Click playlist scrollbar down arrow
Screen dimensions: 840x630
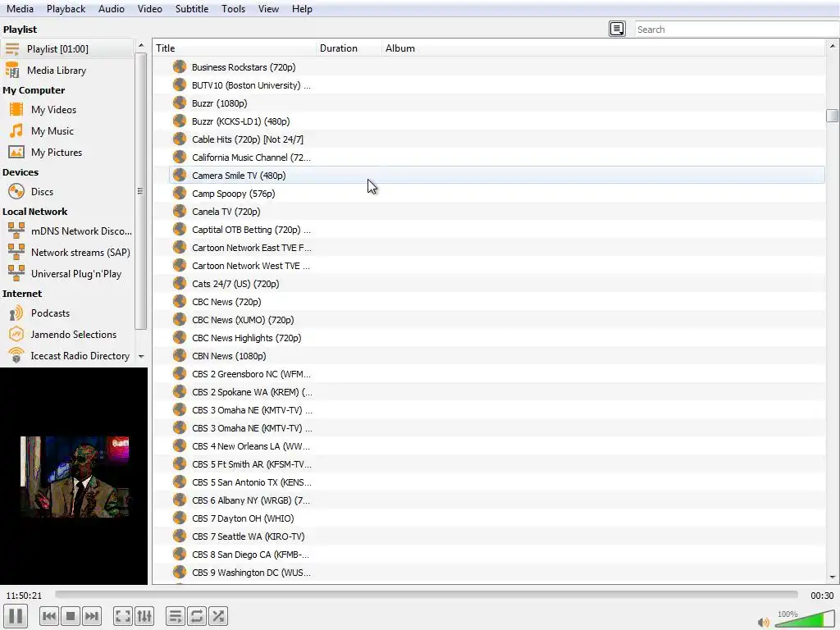832,577
